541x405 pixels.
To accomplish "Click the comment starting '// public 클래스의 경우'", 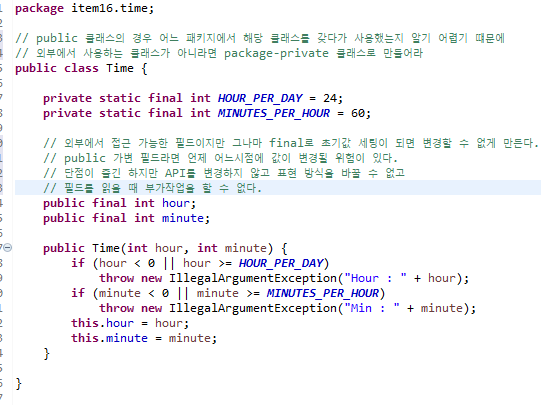I will (x=260, y=38).
